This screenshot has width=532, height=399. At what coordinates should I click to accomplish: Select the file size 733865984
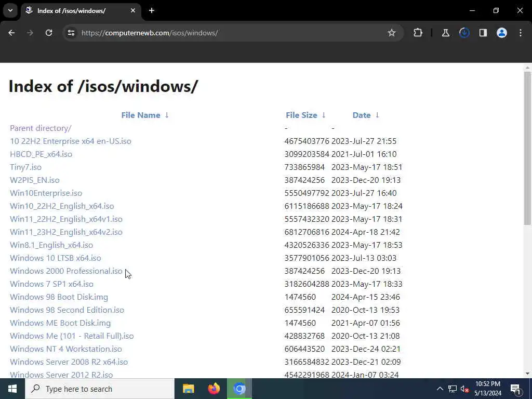[x=304, y=167]
